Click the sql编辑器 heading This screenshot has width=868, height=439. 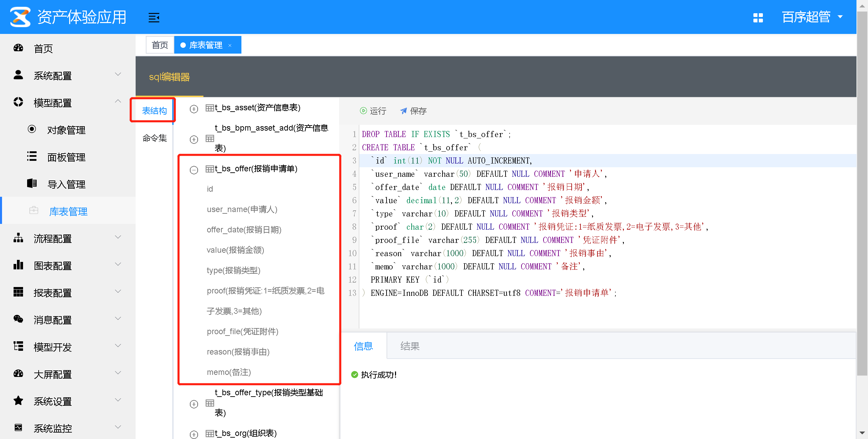[169, 77]
